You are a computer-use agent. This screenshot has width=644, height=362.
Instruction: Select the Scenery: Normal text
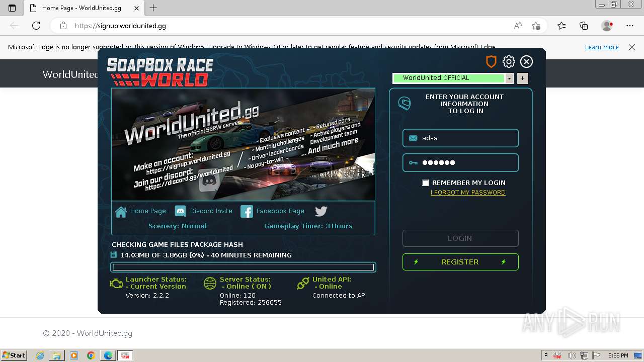click(178, 226)
